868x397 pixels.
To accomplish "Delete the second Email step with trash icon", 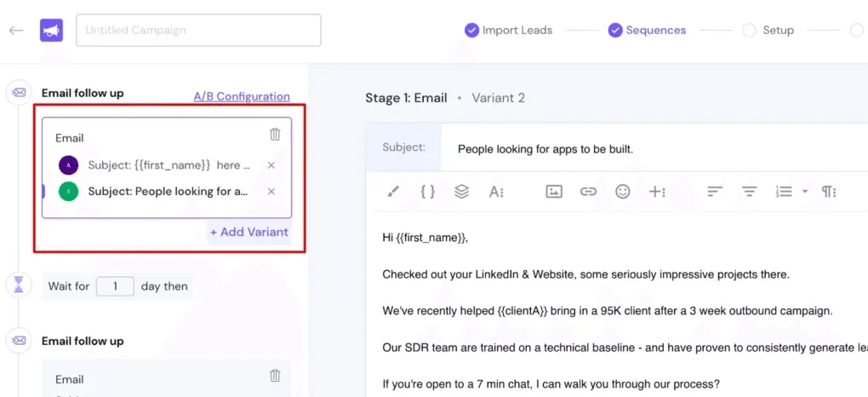I will point(275,376).
